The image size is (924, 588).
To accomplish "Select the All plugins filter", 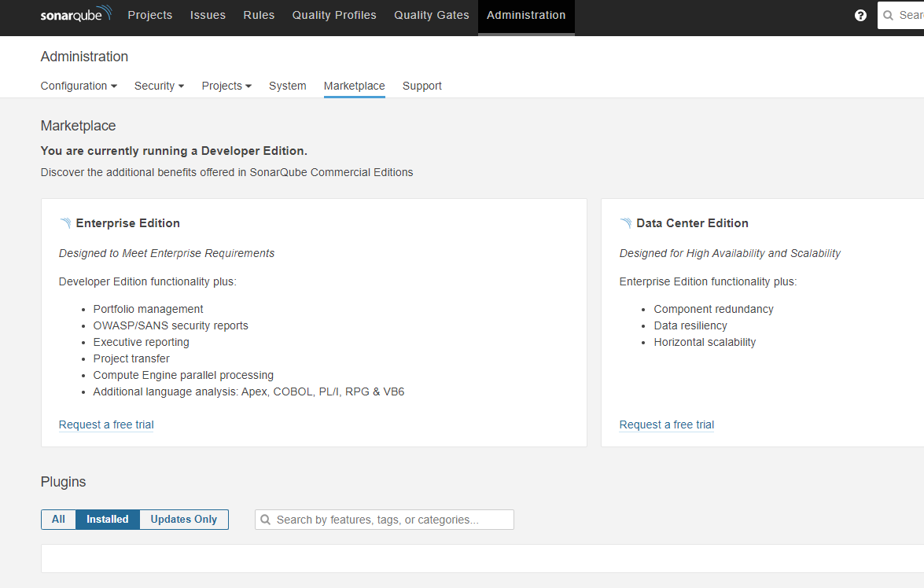I will [x=58, y=520].
